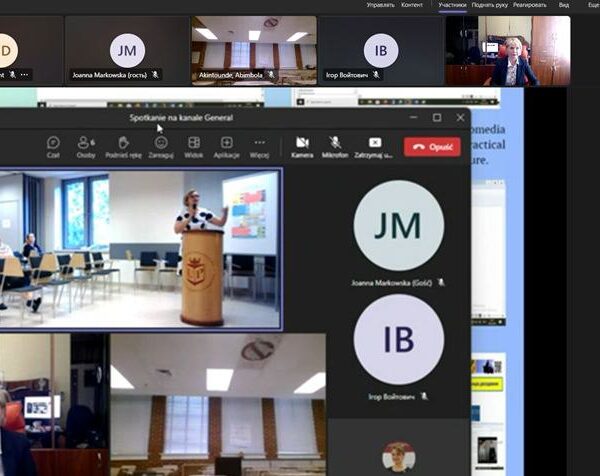Select the Ігор Войтович IB top tile
Viewport: 600px width, 476px height.
[x=381, y=50]
